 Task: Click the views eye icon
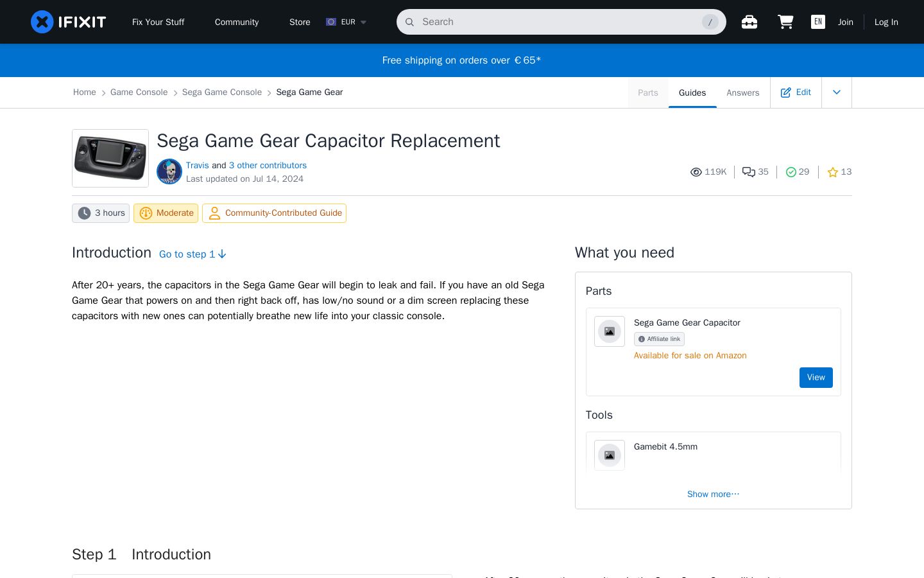coord(696,172)
